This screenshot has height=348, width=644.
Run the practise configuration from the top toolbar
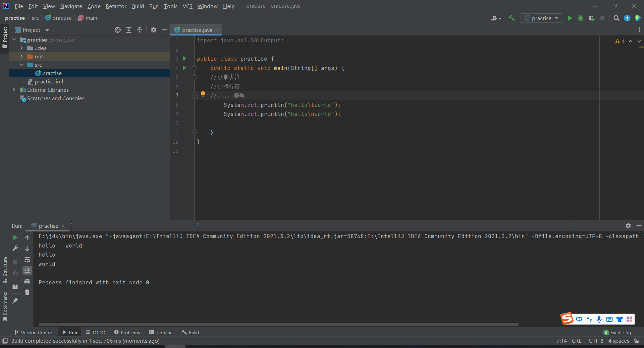(570, 18)
